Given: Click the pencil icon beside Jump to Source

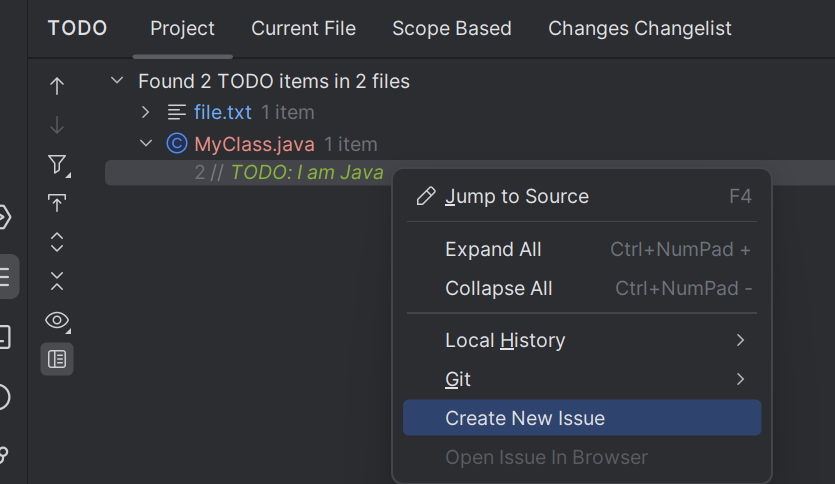Looking at the screenshot, I should 426,196.
